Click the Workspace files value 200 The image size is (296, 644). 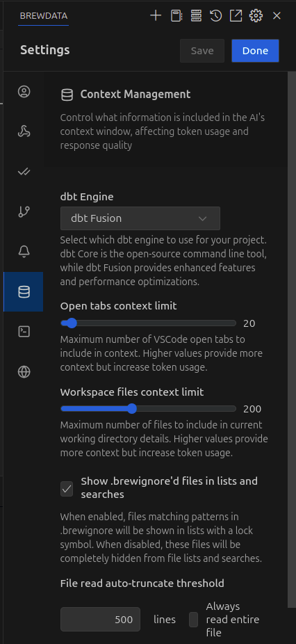click(x=252, y=409)
